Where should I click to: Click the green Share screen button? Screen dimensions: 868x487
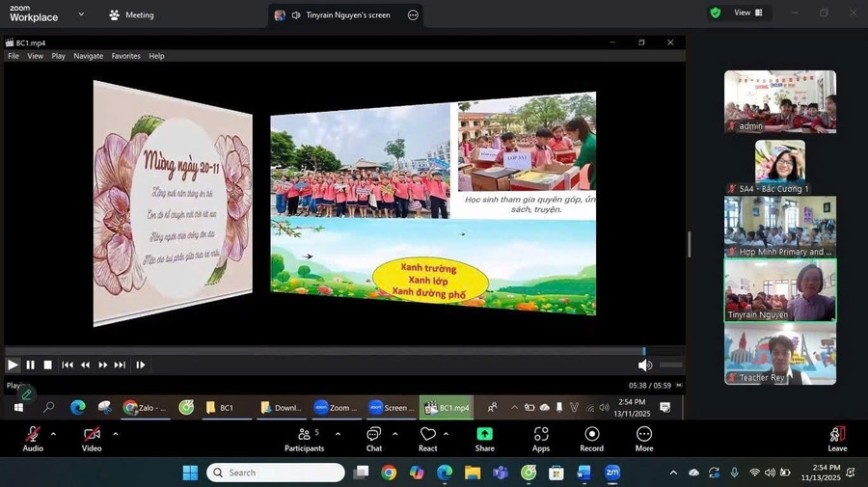[x=484, y=438]
